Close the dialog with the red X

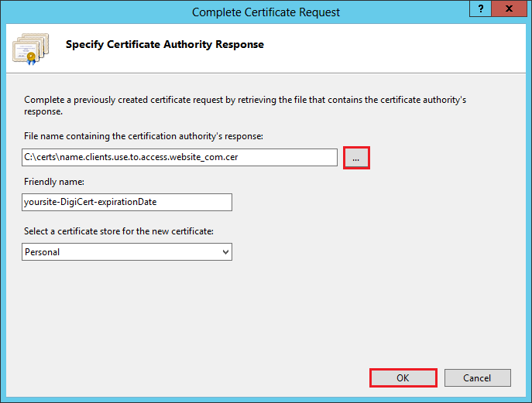506,9
